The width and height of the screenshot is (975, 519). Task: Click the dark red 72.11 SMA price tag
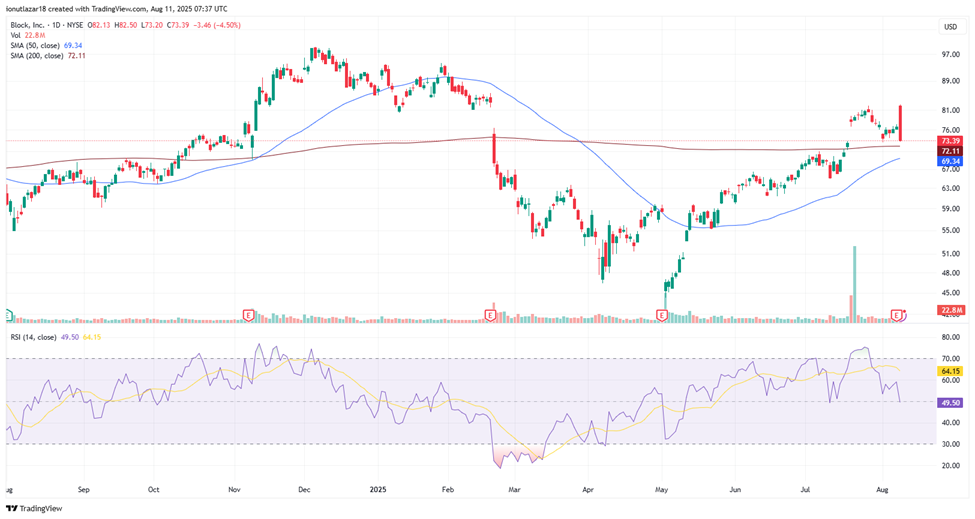click(x=951, y=150)
